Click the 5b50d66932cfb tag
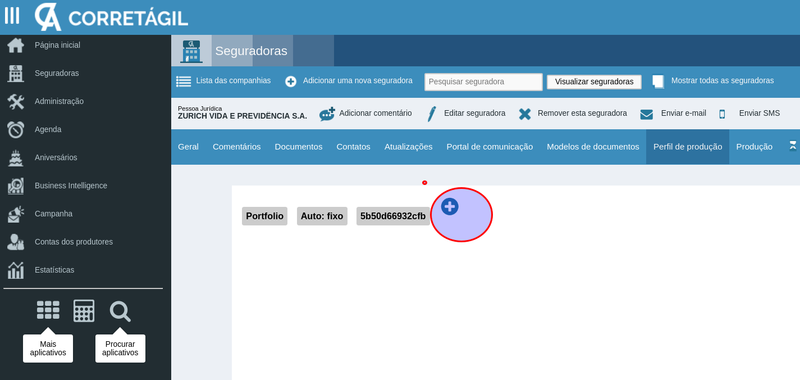 click(393, 216)
